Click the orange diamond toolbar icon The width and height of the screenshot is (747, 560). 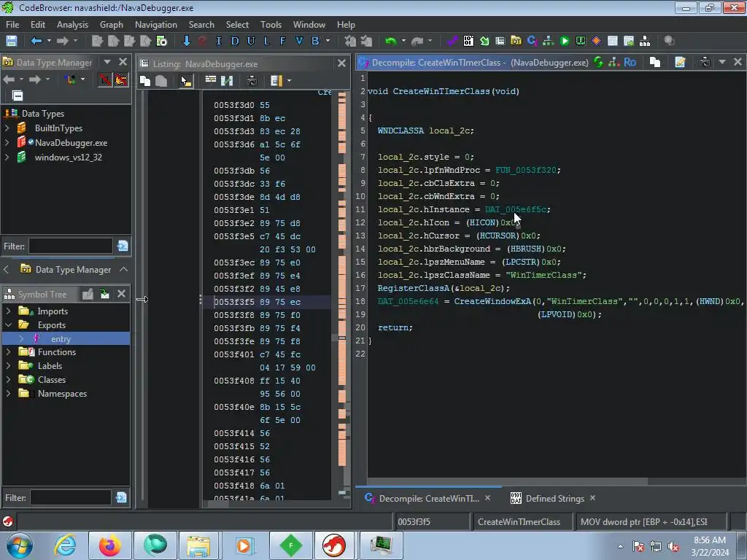click(596, 41)
